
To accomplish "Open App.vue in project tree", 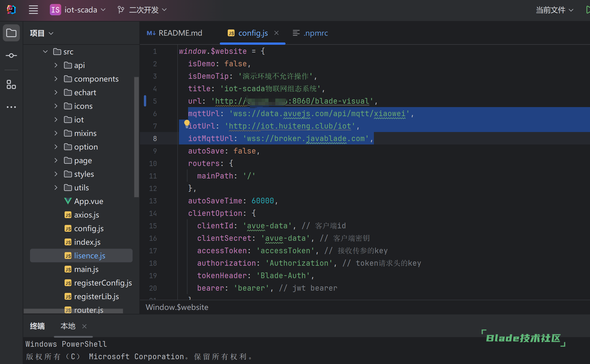I will tap(84, 201).
